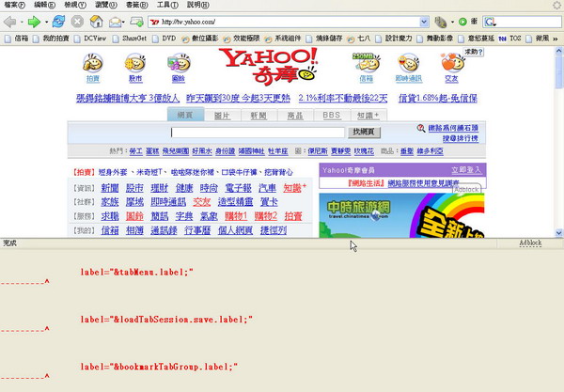
Task: Open the ShareGet bookmark
Action: click(130, 39)
